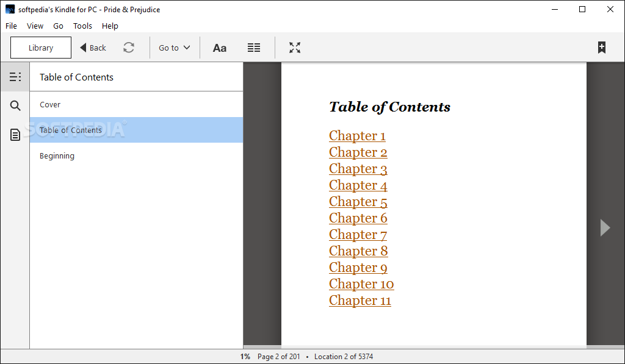The width and height of the screenshot is (625, 364).
Task: Open the Table of Contents sidebar icon
Action: [x=15, y=77]
